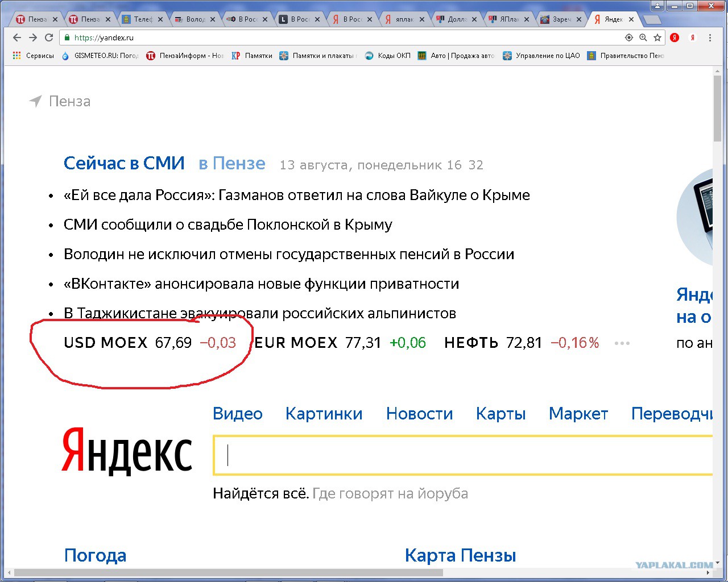Open the В Таджикистане альпинистов news item
Image resolution: width=728 pixels, height=582 pixels.
coord(260,313)
